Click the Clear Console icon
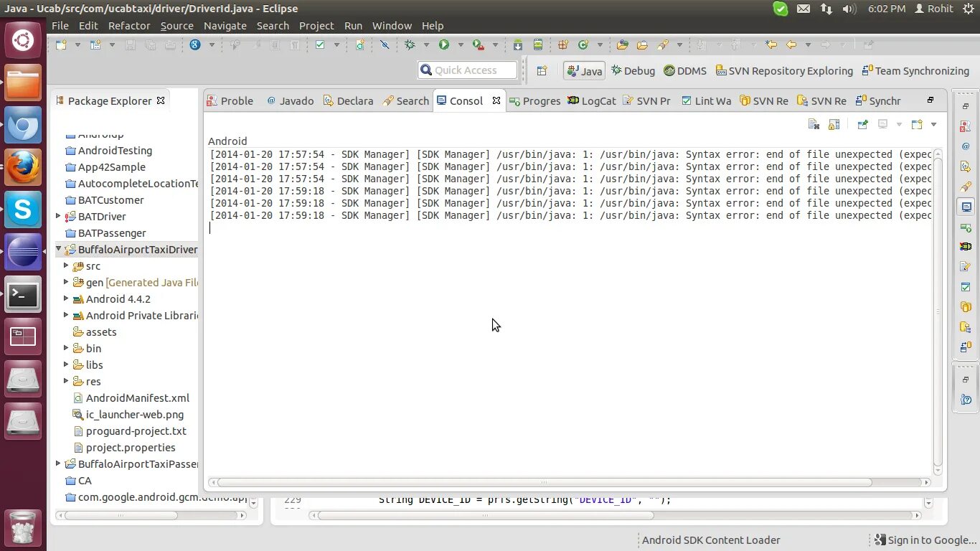 (x=814, y=124)
